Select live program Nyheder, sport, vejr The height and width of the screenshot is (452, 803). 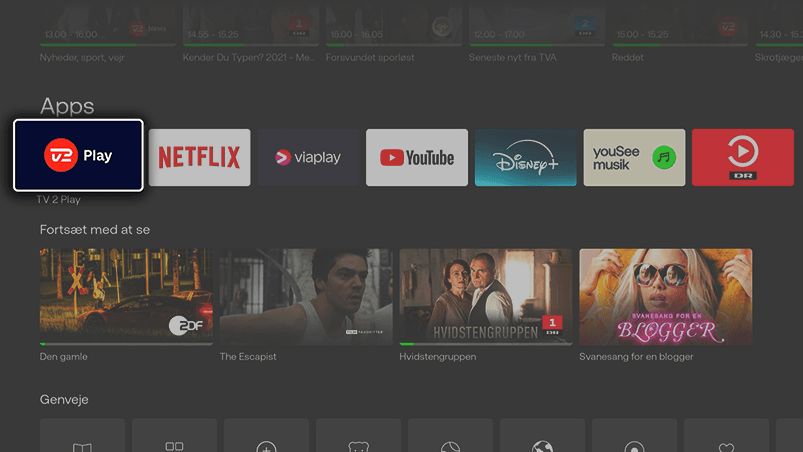click(x=108, y=32)
